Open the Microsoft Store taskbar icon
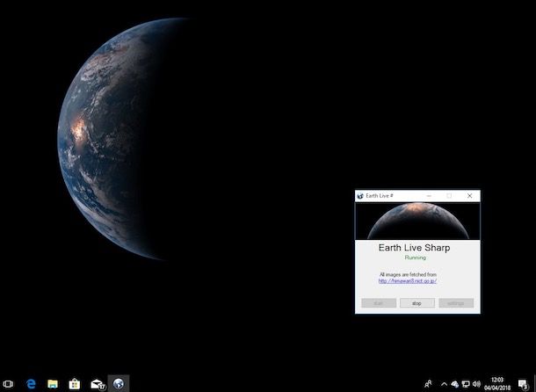Image resolution: width=536 pixels, height=392 pixels. pyautogui.click(x=75, y=384)
